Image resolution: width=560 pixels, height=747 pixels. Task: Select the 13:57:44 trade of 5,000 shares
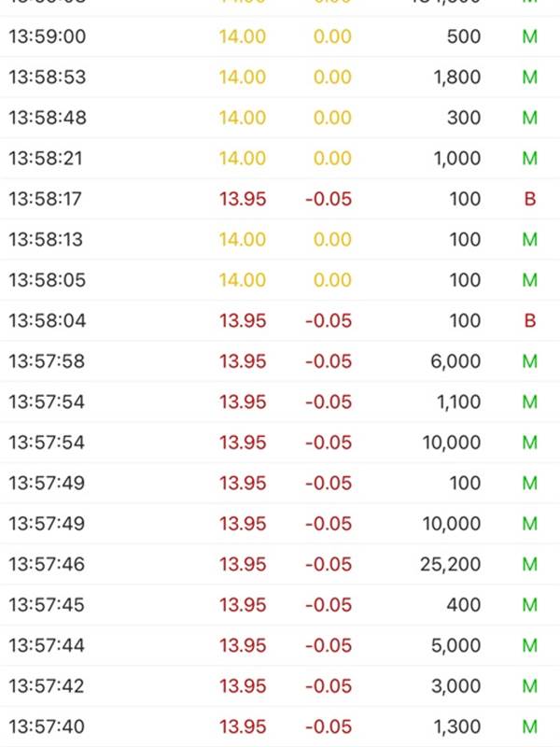280,645
